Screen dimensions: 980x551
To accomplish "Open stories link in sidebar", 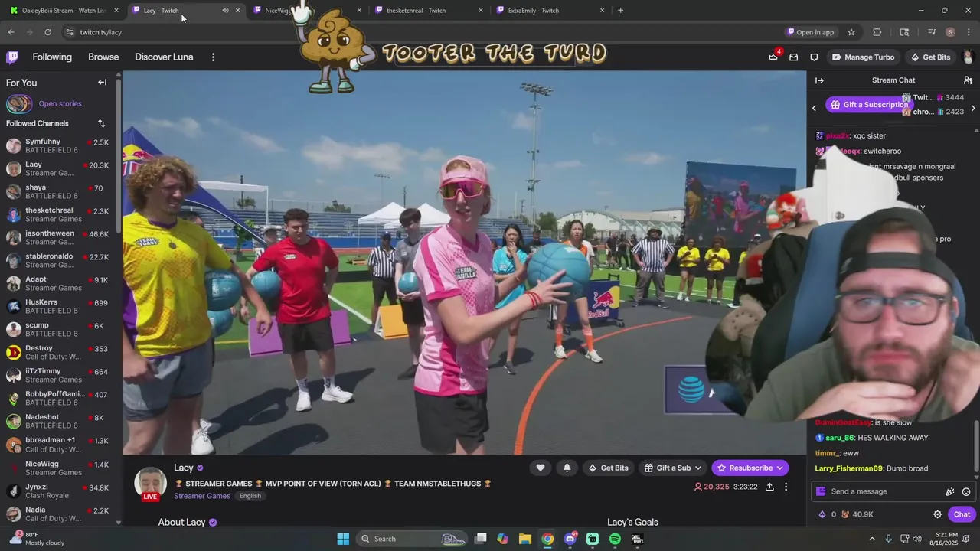I will [x=60, y=103].
